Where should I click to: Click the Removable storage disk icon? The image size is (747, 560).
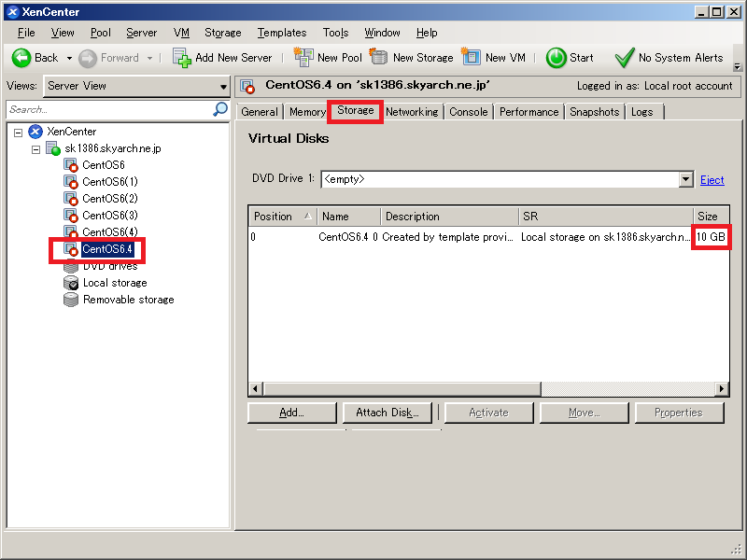click(71, 300)
